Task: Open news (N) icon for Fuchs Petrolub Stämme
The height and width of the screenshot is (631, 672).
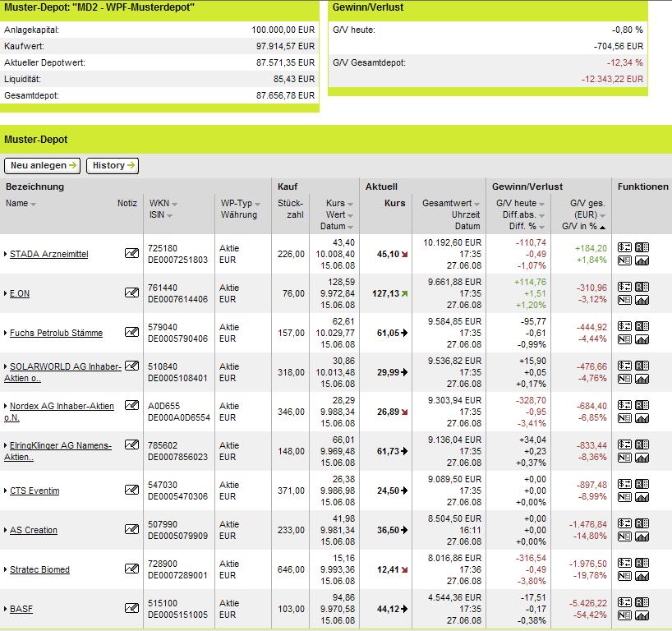Action: pyautogui.click(x=624, y=339)
